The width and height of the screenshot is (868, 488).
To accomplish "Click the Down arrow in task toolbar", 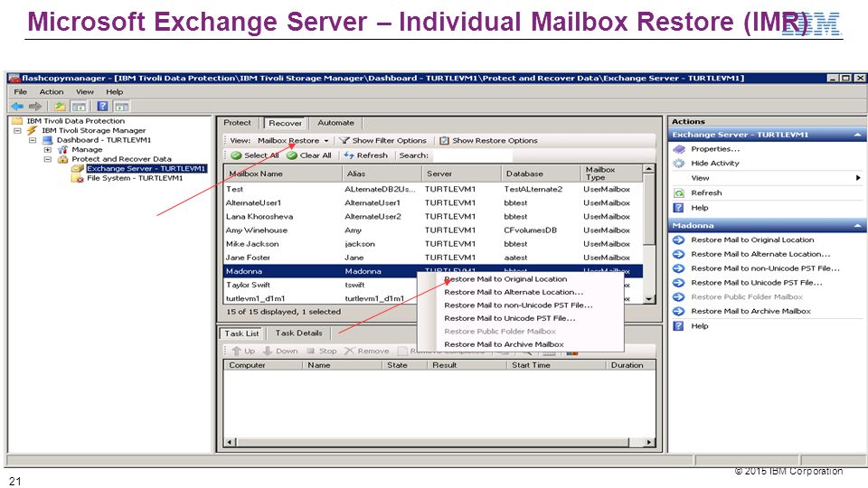I will point(268,351).
